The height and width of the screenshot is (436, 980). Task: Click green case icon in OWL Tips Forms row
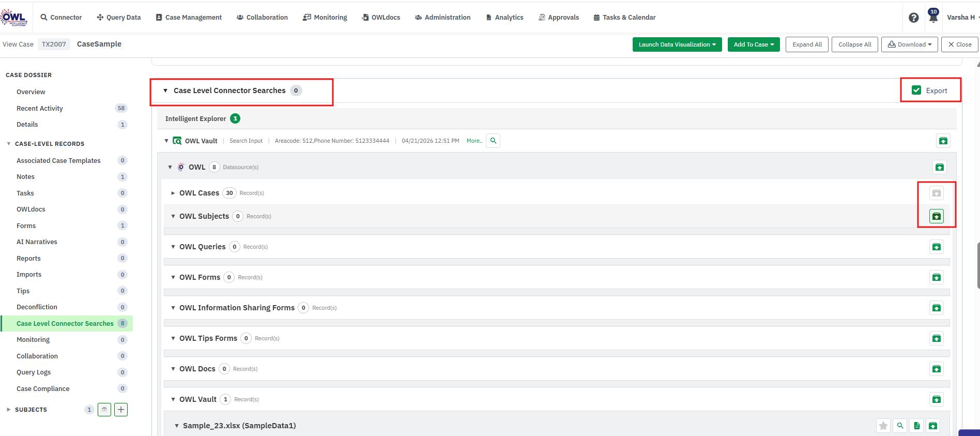(x=937, y=338)
